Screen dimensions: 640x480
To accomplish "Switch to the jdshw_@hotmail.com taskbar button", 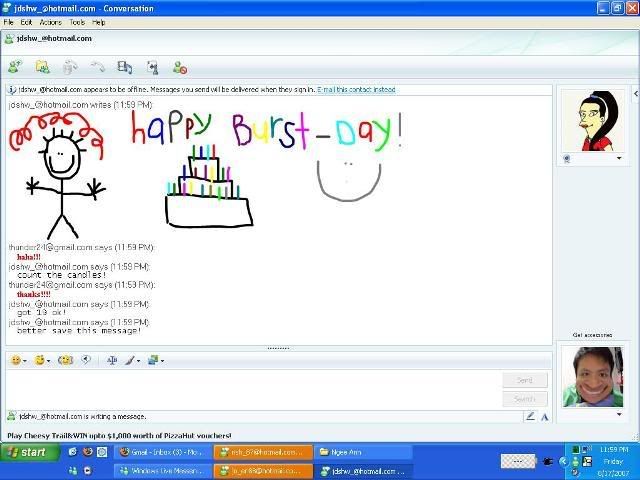I will pyautogui.click(x=363, y=471).
